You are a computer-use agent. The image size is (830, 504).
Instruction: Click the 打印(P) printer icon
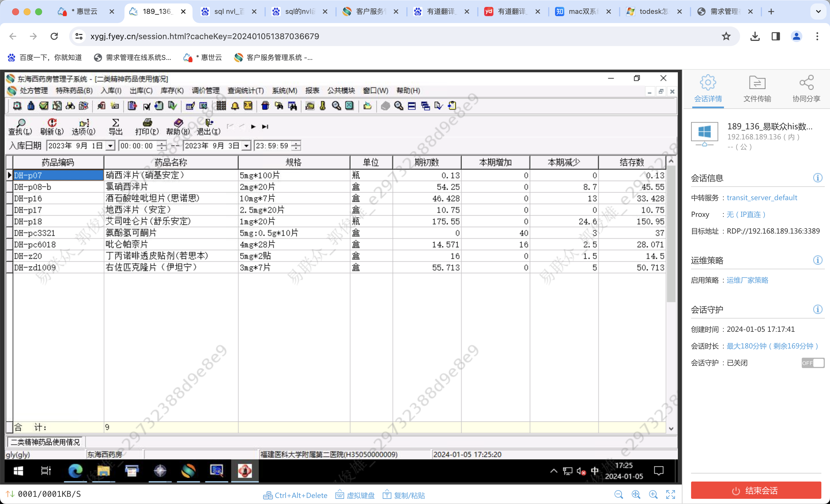147,126
